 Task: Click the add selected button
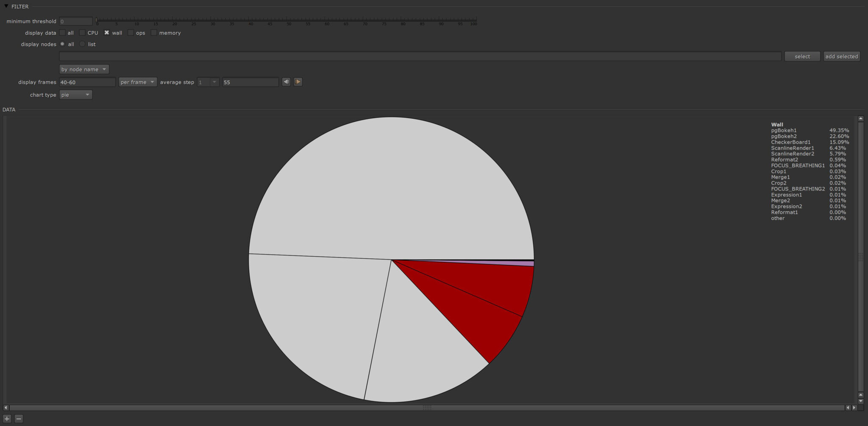click(x=842, y=56)
